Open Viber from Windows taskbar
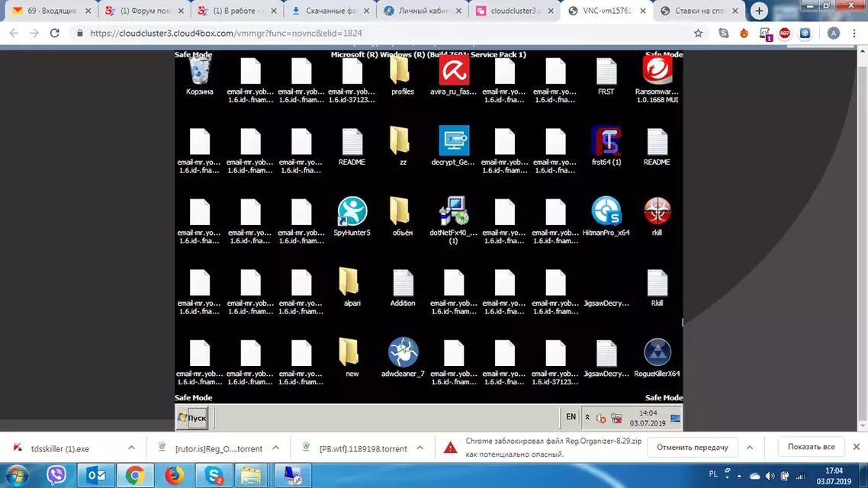Viewport: 868px width, 488px height. tap(56, 475)
